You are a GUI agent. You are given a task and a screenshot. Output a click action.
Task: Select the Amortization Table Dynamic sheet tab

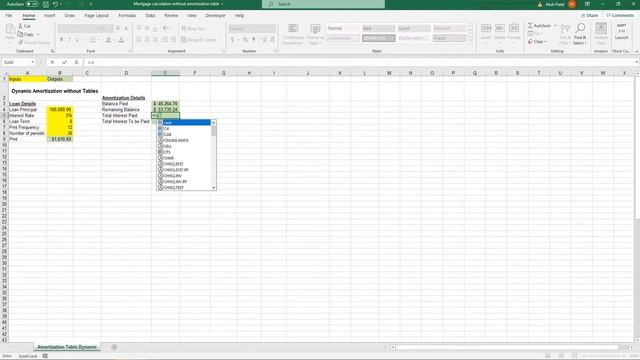pyautogui.click(x=67, y=347)
